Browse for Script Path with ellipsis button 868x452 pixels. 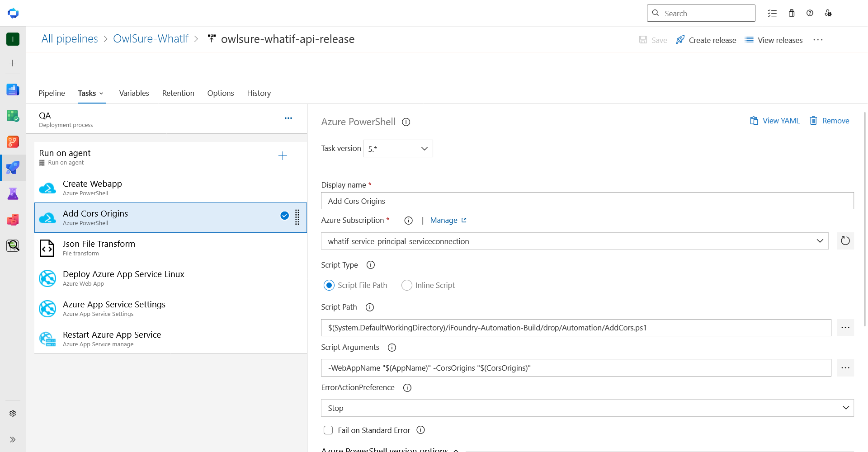point(845,328)
